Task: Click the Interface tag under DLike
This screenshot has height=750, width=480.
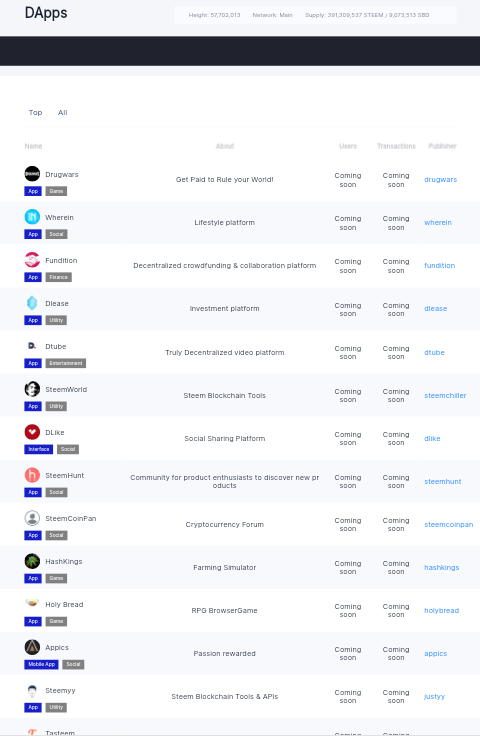Action: coord(39,450)
